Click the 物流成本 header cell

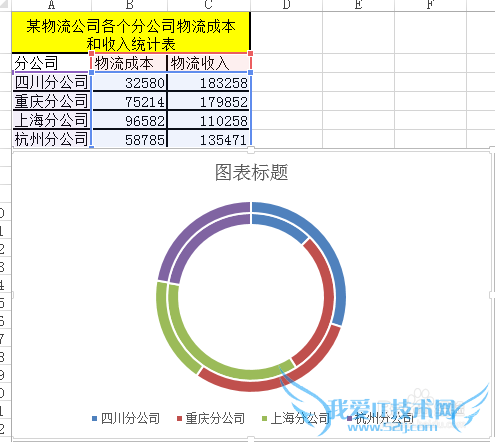click(129, 63)
